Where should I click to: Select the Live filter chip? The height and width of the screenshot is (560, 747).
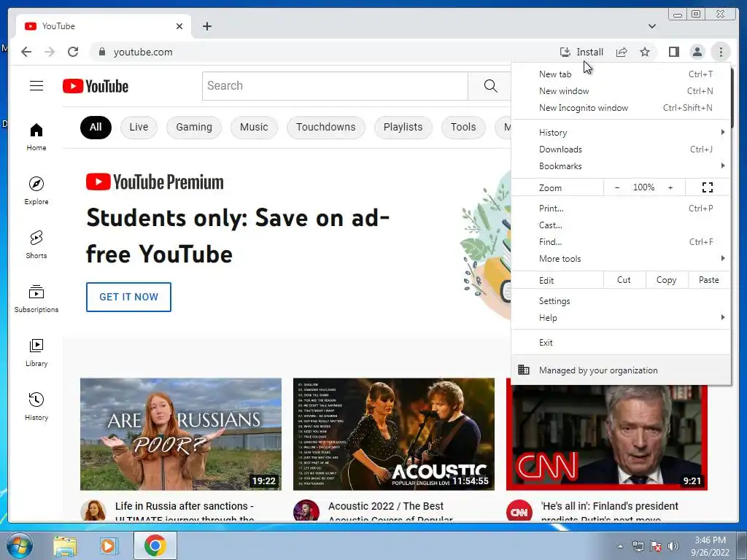139,127
